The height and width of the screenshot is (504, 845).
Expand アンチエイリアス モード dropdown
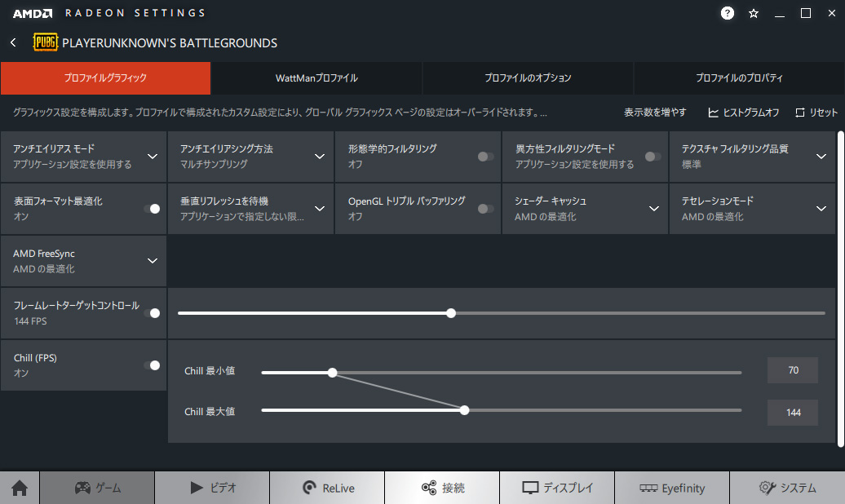click(x=153, y=157)
